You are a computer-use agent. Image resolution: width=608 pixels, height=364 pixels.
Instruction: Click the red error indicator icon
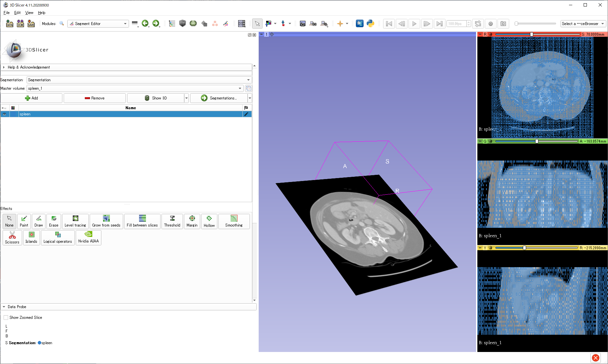tap(596, 357)
